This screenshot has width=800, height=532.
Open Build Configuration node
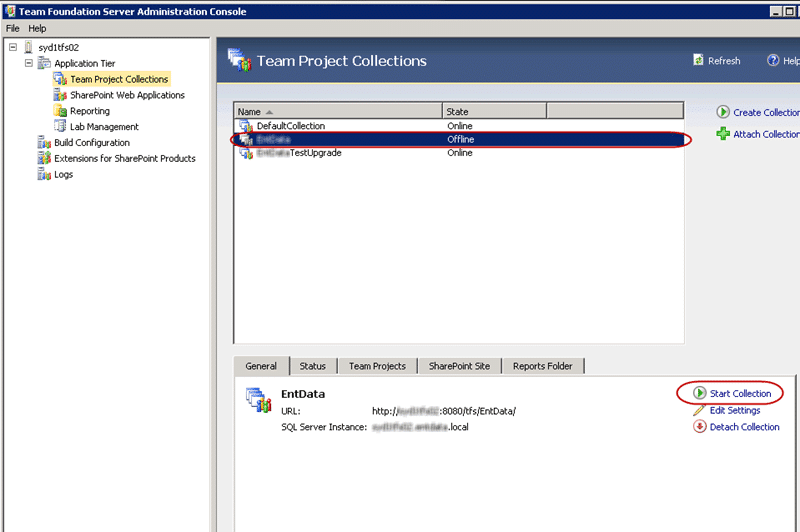click(x=92, y=142)
